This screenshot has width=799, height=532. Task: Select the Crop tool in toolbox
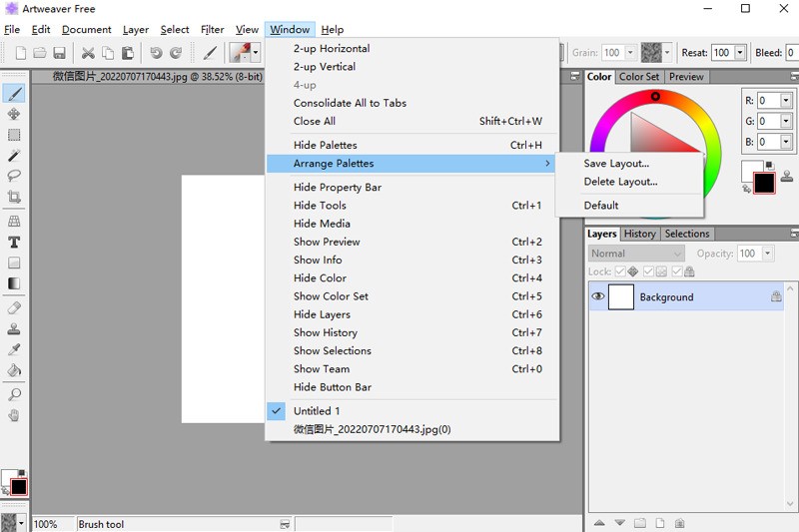14,198
